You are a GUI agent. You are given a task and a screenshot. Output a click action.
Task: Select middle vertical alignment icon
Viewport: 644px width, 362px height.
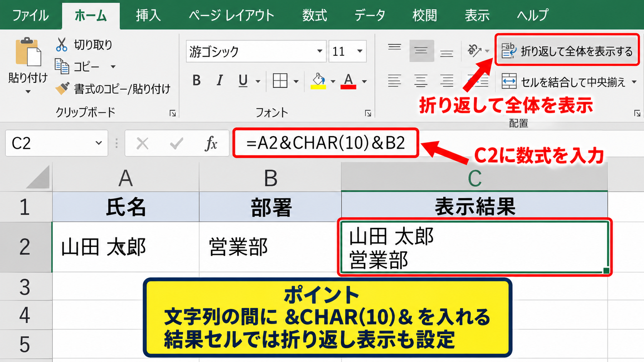pos(421,51)
